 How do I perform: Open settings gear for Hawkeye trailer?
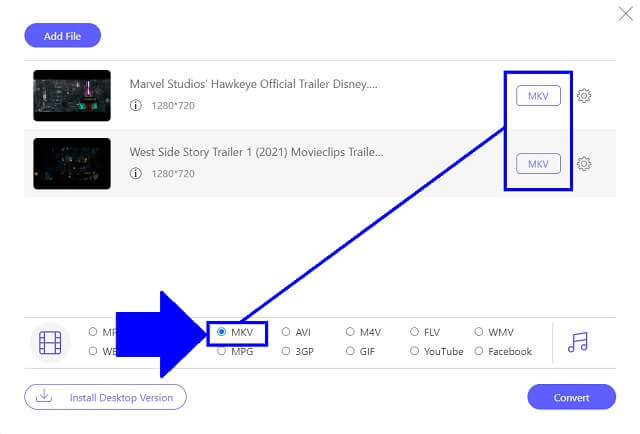click(x=584, y=96)
